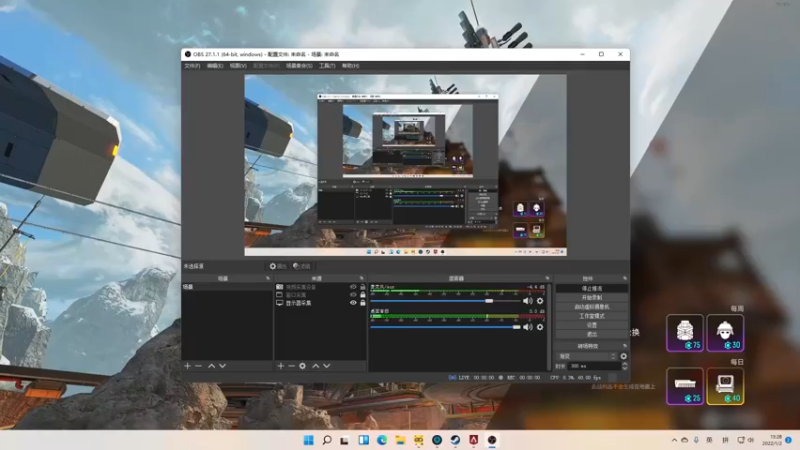Remove the scene with the Scenes minus icon
This screenshot has width=800, height=450.
tap(198, 366)
